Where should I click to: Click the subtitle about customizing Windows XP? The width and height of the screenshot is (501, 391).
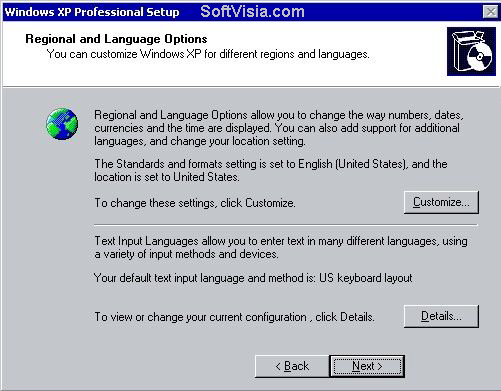pyautogui.click(x=208, y=54)
